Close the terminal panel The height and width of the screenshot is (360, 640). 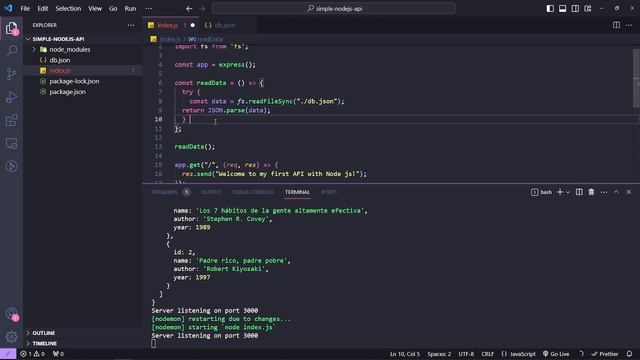[629, 192]
